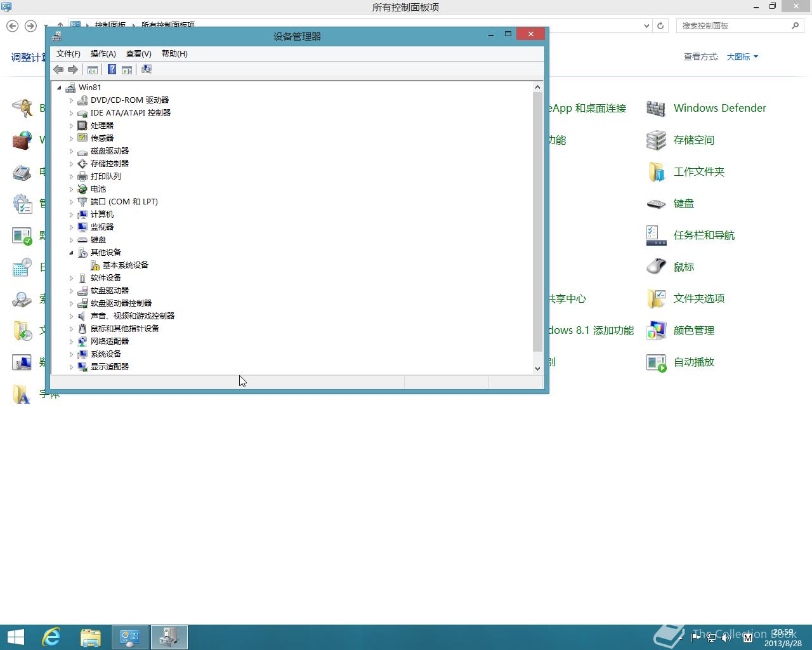Click the Device Manager vertical scrollbar thumb

click(537, 222)
